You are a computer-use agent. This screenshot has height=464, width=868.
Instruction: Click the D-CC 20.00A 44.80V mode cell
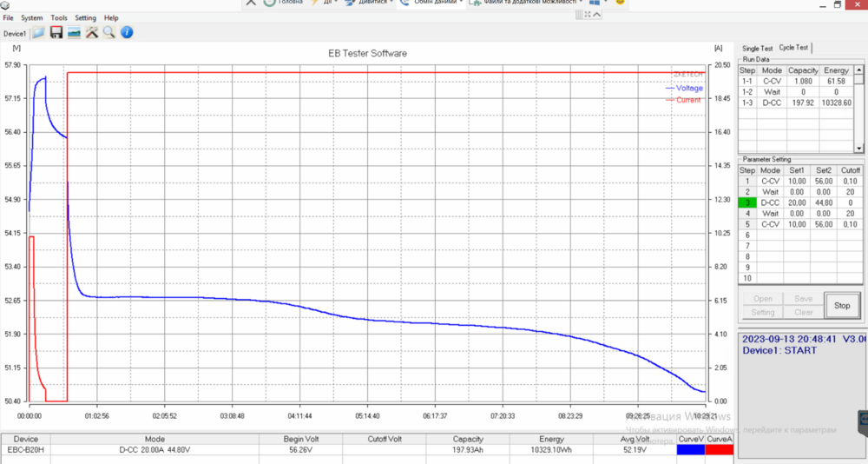click(155, 449)
